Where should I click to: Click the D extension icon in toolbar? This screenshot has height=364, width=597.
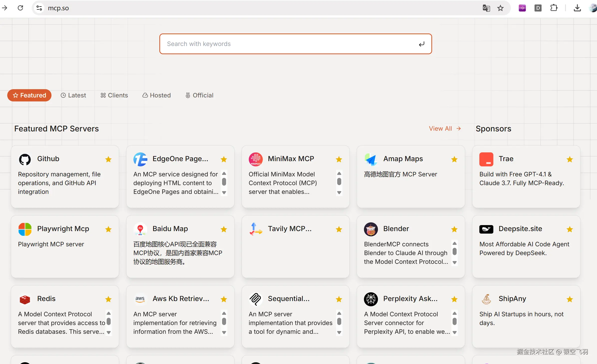[x=538, y=8]
